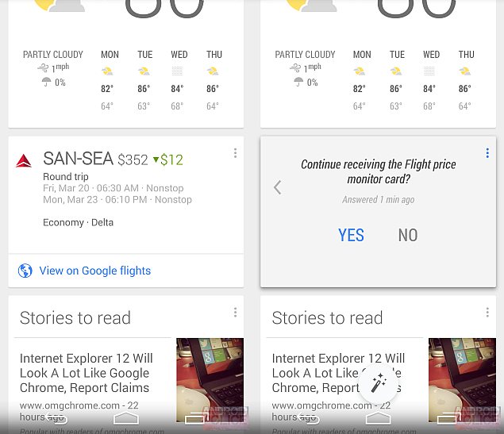Select SAN-SEA flight price heading
This screenshot has height=434, width=504.
113,159
